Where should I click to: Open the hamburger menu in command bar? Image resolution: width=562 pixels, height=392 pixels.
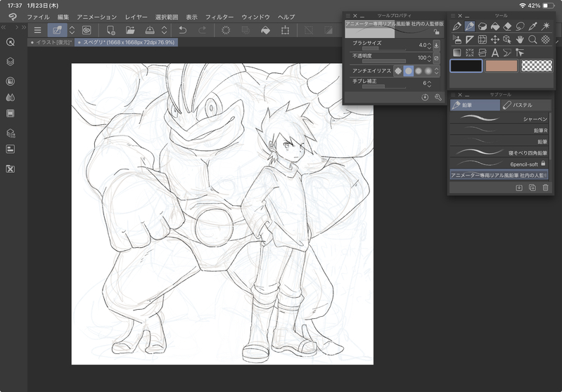(x=37, y=30)
